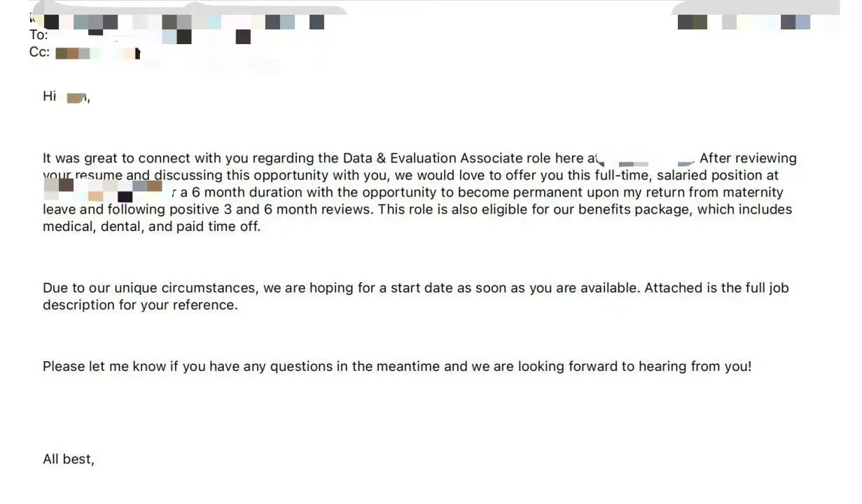Screen dimensions: 862x504
Task: Click the "Hi" greeting line
Action: pyautogui.click(x=67, y=97)
